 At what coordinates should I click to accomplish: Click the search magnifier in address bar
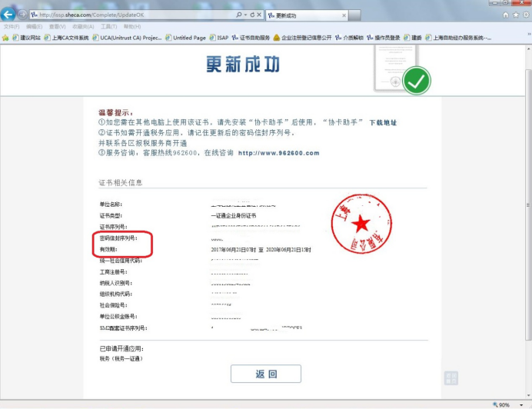[x=240, y=15]
